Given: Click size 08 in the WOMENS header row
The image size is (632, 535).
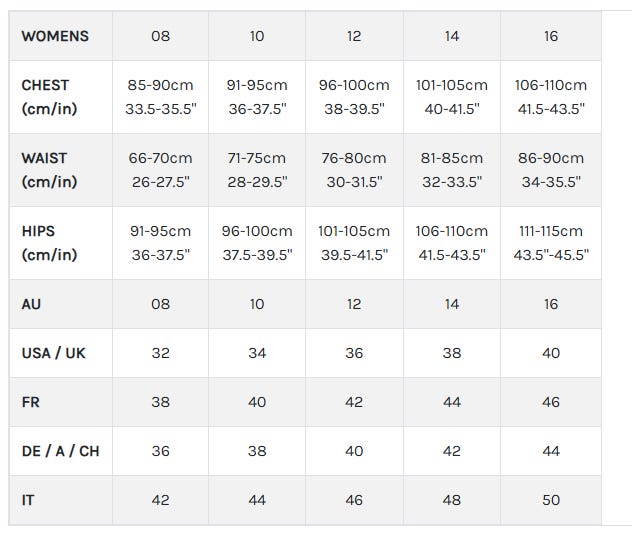Looking at the screenshot, I should coord(160,36).
